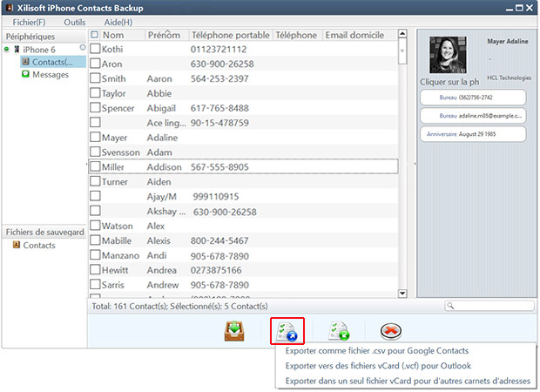Choose Exporter vers des fichiers vCard pour Outlook
The height and width of the screenshot is (392, 540).
(378, 366)
